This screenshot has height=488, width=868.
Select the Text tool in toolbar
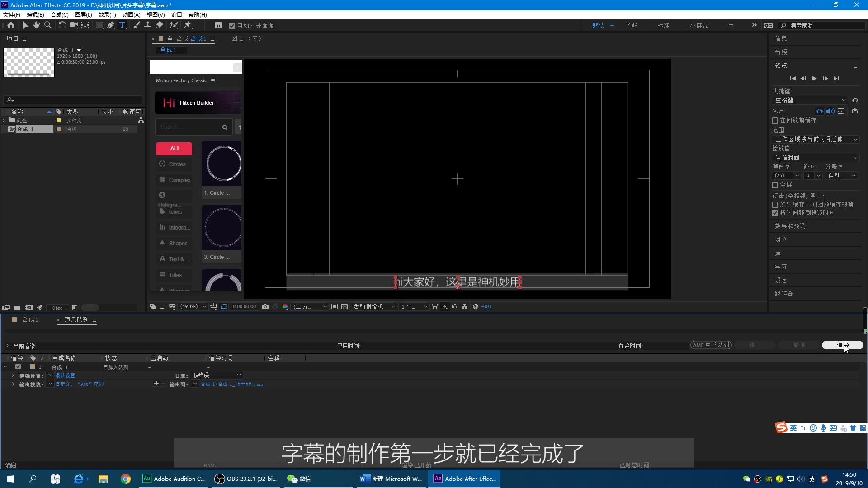122,25
